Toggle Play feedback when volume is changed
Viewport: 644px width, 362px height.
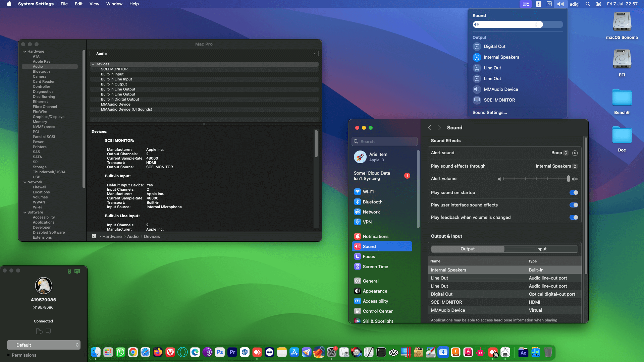(x=574, y=218)
